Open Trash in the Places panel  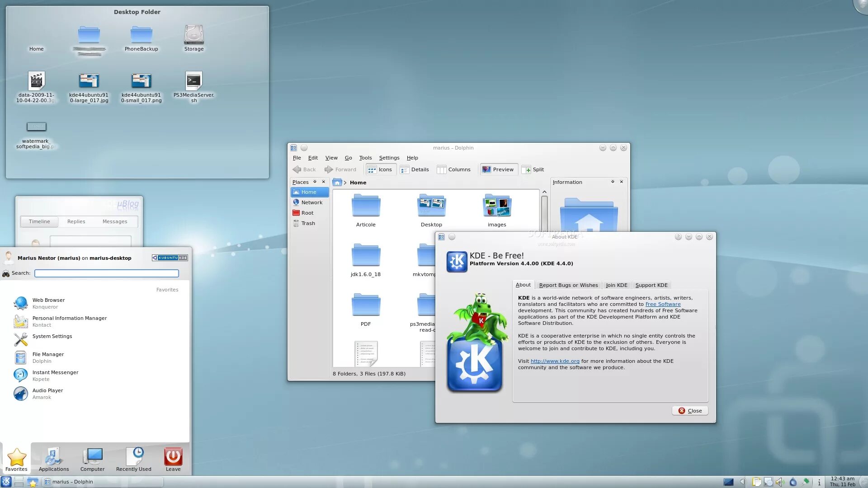pos(308,223)
